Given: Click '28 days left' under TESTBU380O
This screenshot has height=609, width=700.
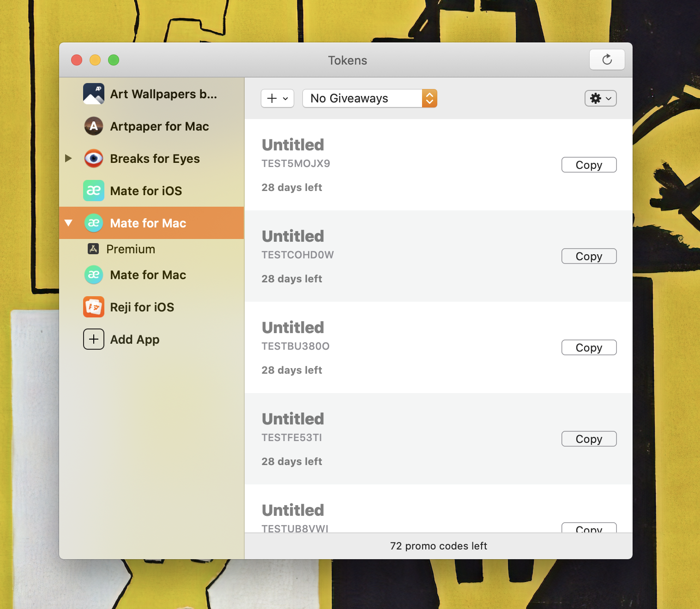Looking at the screenshot, I should point(292,370).
